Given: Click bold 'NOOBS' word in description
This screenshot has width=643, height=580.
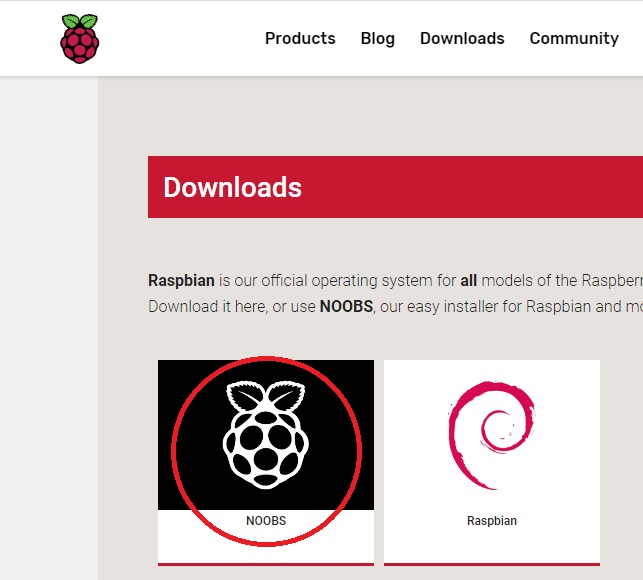Looking at the screenshot, I should tap(346, 306).
